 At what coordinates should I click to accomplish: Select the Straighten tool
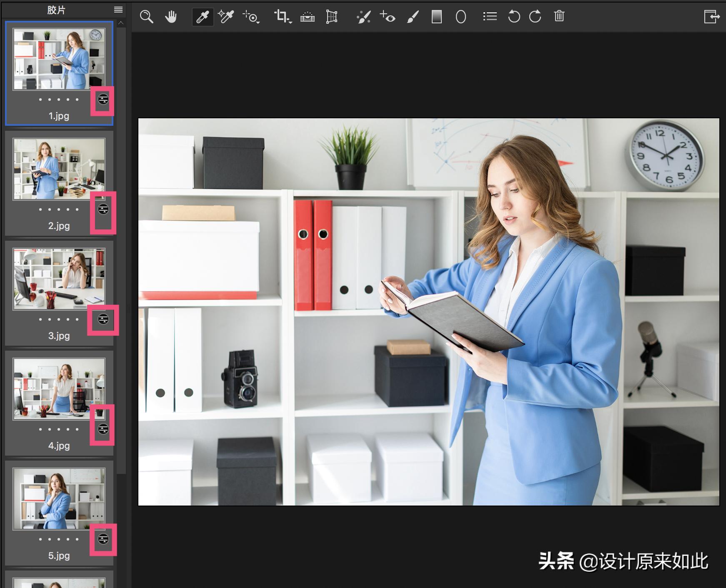point(308,17)
